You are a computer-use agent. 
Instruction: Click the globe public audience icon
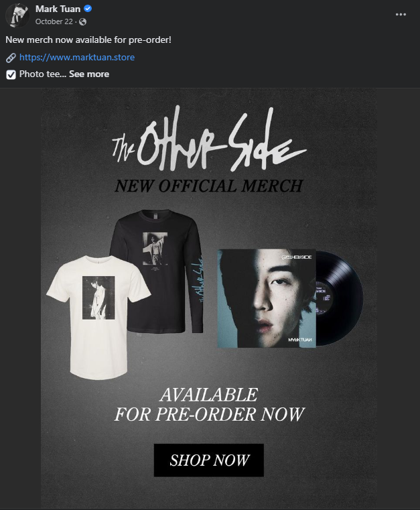tap(83, 22)
